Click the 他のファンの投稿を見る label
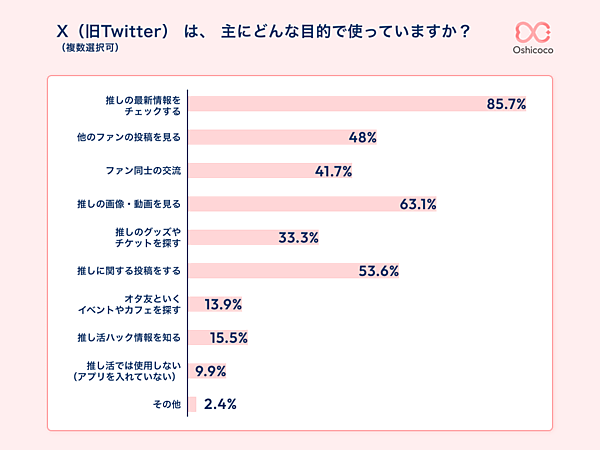Screen dimensions: 600x450 tap(130, 137)
